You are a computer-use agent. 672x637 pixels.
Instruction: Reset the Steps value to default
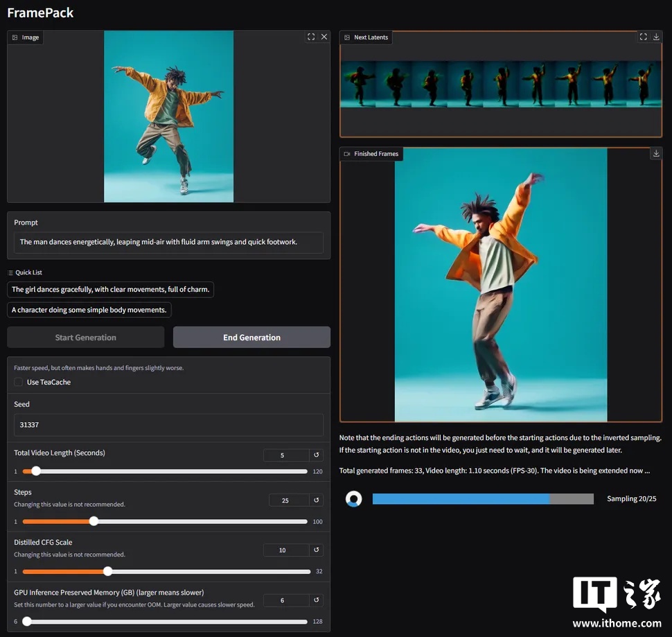(x=317, y=500)
